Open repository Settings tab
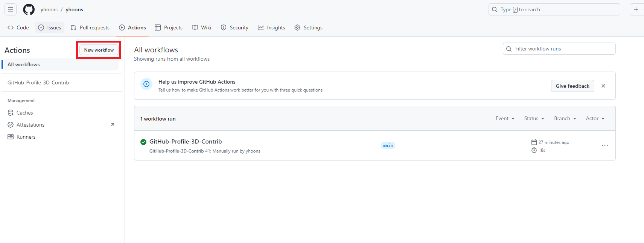The width and height of the screenshot is (644, 243). tap(308, 28)
